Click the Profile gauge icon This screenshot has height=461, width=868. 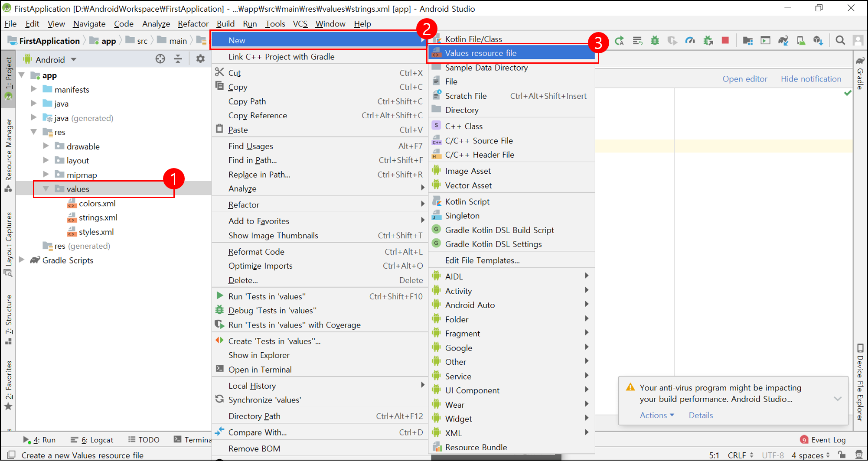[690, 41]
